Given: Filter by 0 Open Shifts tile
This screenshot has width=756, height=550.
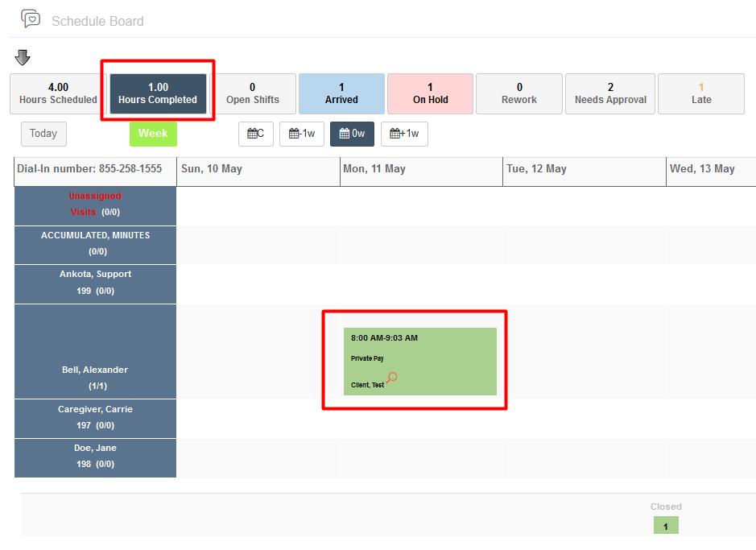Looking at the screenshot, I should coord(253,93).
